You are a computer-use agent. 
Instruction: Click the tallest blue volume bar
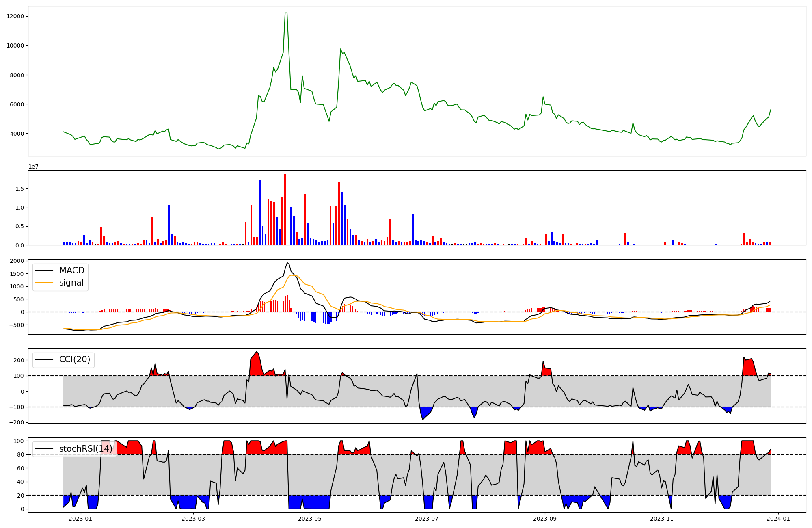coord(260,212)
